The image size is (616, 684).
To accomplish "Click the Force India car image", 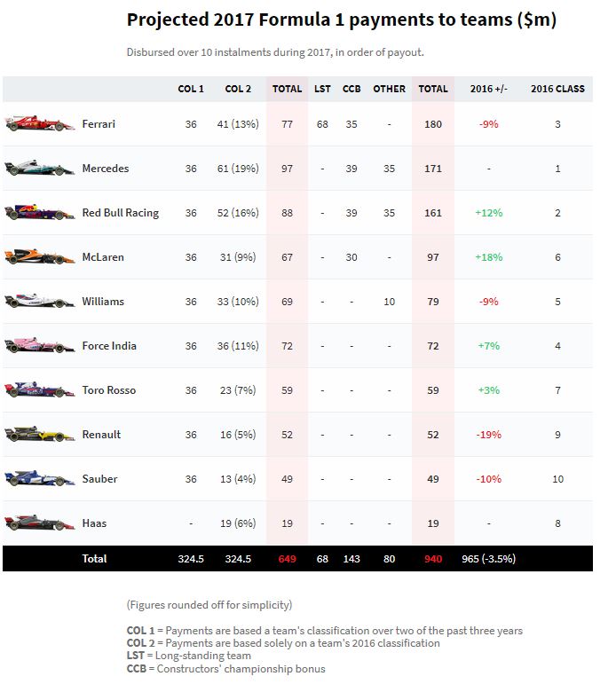I will click(x=40, y=346).
